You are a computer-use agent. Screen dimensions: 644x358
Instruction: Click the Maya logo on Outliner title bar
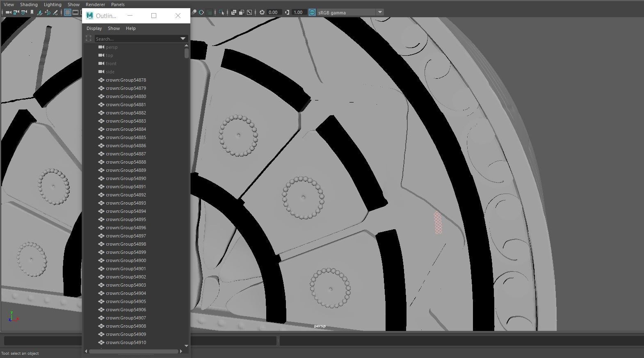coord(89,16)
